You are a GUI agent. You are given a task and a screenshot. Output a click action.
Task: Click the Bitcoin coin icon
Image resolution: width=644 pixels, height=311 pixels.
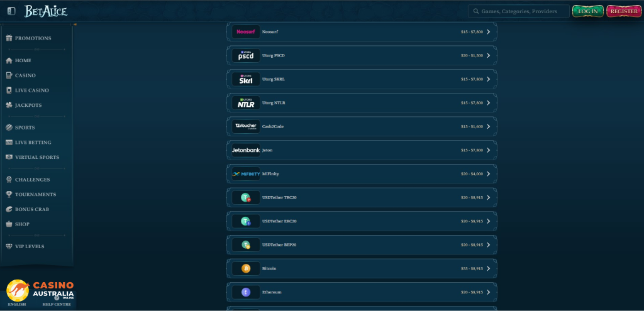[x=246, y=269]
